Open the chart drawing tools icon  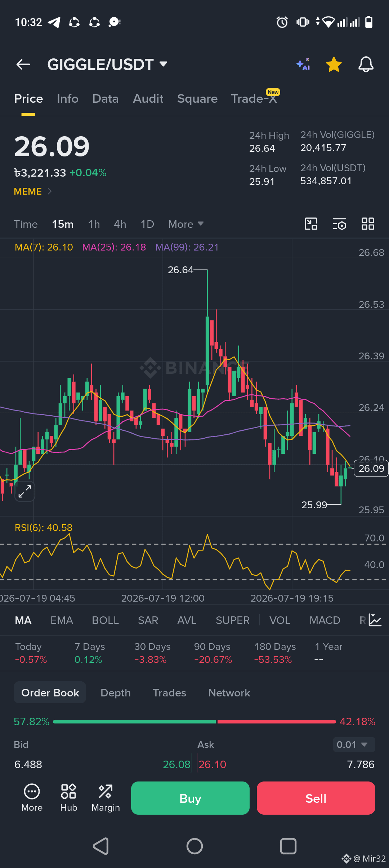(x=311, y=224)
